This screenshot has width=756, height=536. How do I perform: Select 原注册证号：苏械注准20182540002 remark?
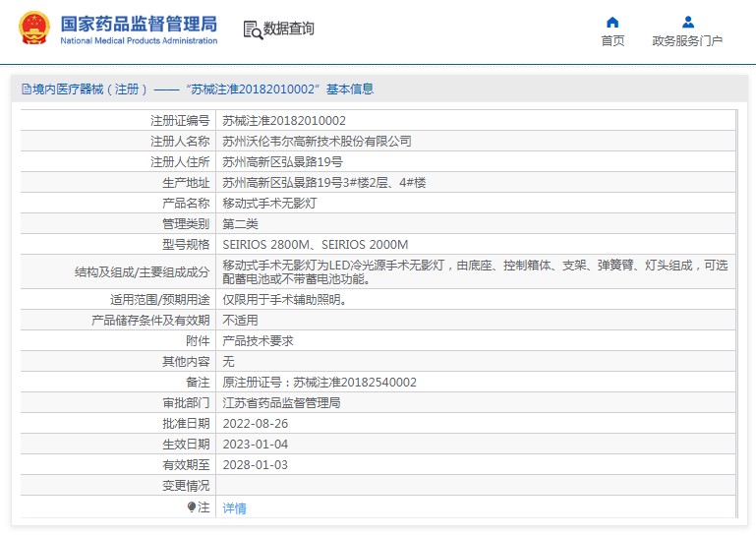[320, 383]
